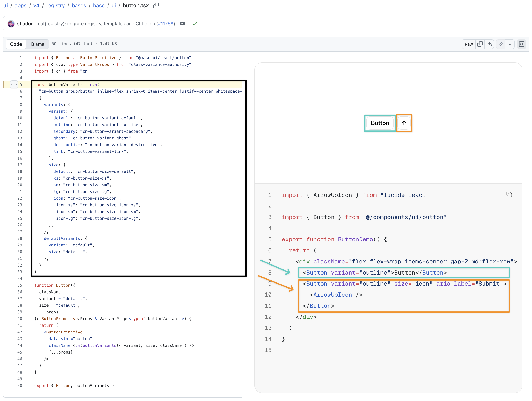532x401 pixels.
Task: Open line 5 actions ellipsis menu
Action: 14,84
